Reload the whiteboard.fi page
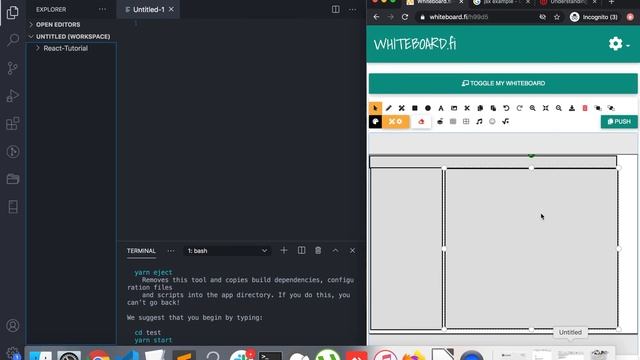This screenshot has width=640, height=360. 405,17
